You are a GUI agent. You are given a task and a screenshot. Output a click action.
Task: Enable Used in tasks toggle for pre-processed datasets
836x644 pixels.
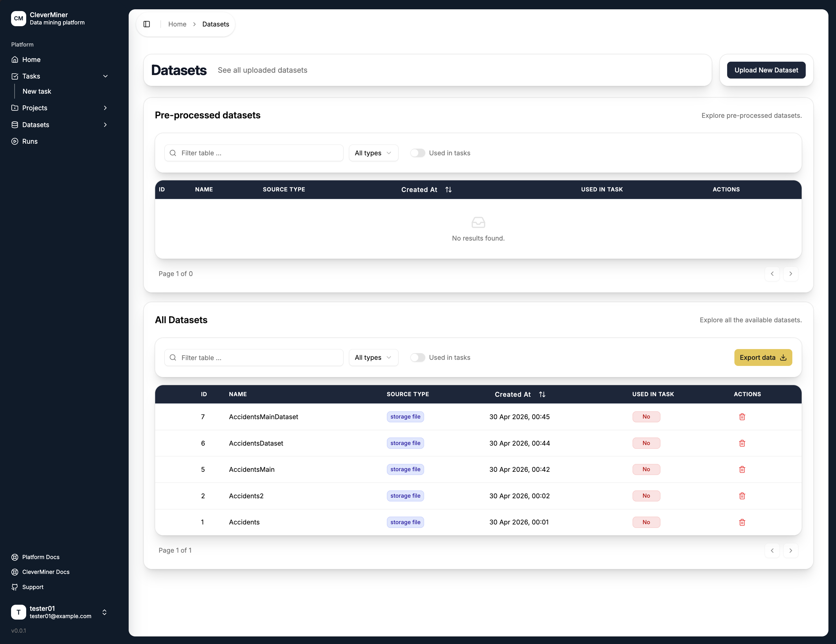[418, 153]
